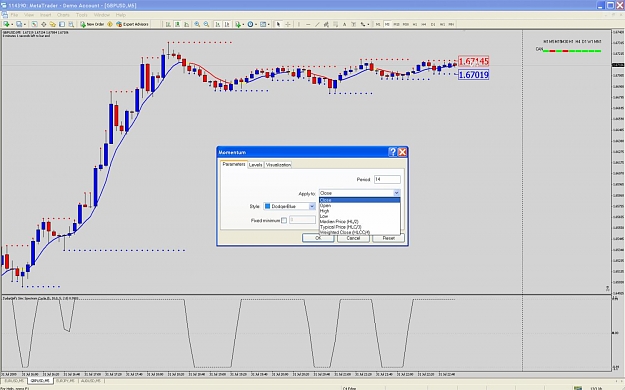Screen dimensions: 625x390
Task: Open the Help menu
Action: [121, 15]
